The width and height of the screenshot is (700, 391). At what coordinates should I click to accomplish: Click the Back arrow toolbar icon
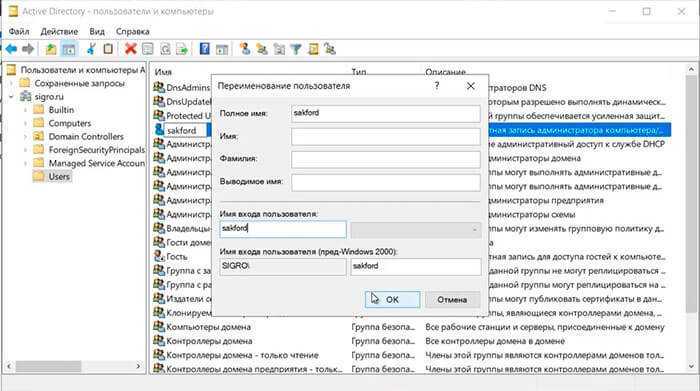[11, 49]
